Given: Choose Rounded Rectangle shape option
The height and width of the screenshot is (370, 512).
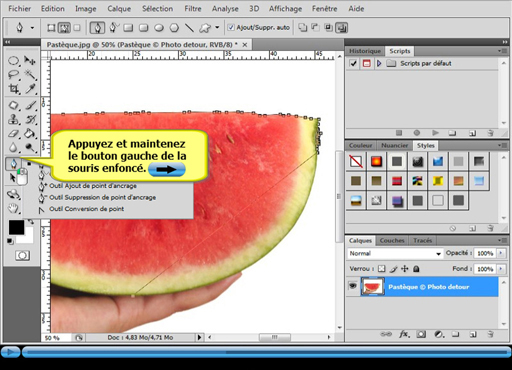Looking at the screenshot, I should point(143,28).
